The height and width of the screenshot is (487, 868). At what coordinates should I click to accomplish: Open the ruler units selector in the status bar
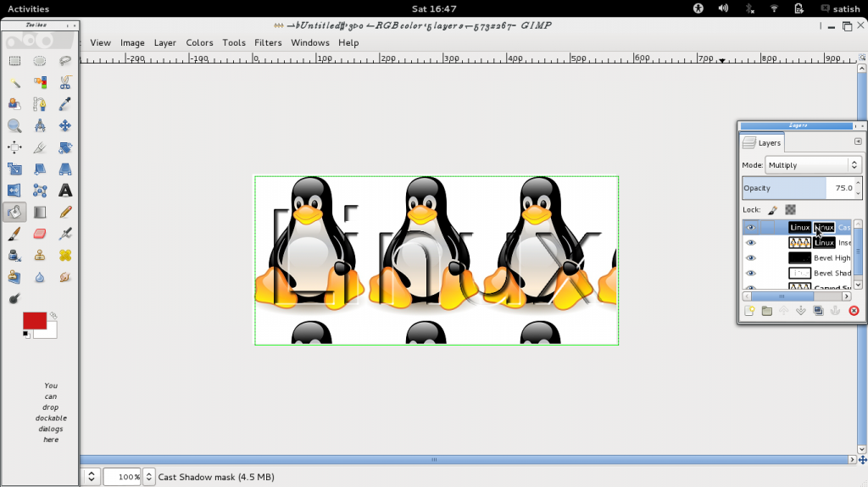click(92, 477)
